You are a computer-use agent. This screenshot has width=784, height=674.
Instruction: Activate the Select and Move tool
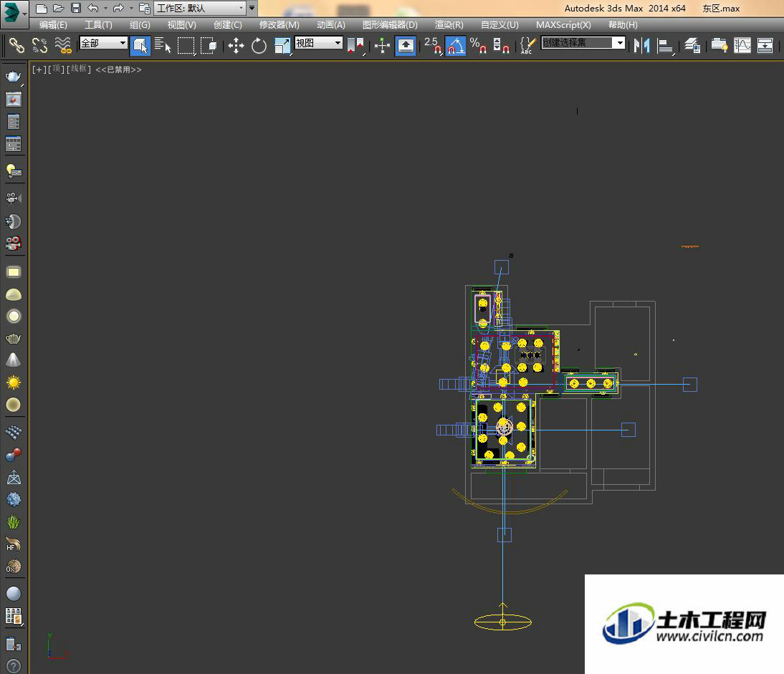[x=236, y=45]
